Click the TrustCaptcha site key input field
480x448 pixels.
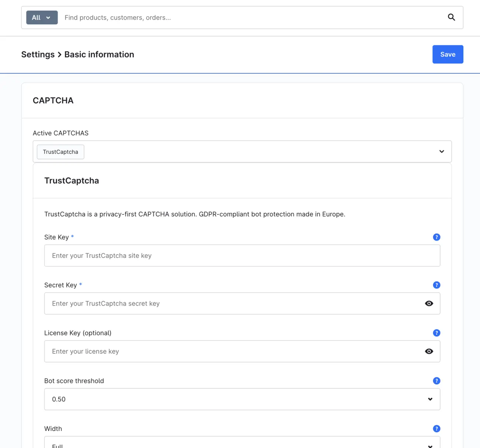[242, 255]
